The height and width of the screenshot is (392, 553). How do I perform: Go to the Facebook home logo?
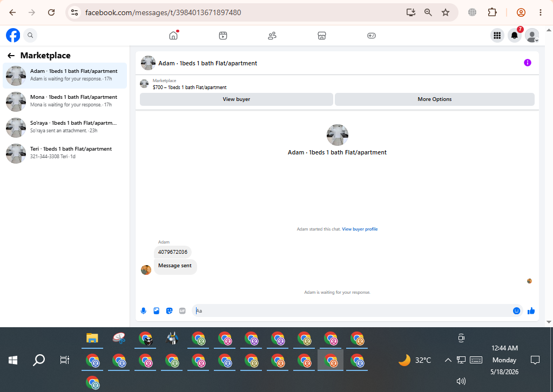[x=13, y=35]
